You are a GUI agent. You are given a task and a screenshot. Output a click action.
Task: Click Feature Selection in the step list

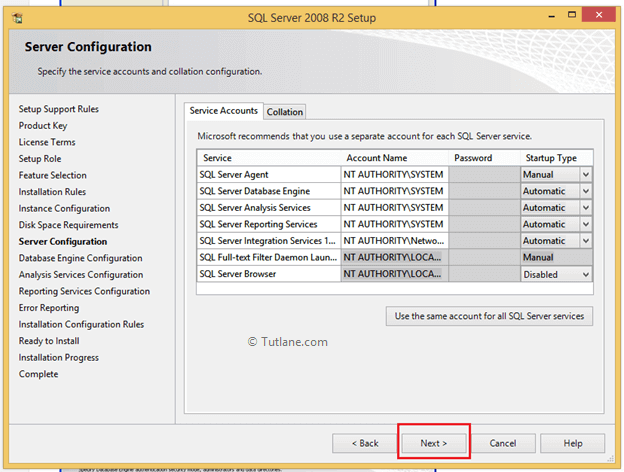pyautogui.click(x=53, y=175)
